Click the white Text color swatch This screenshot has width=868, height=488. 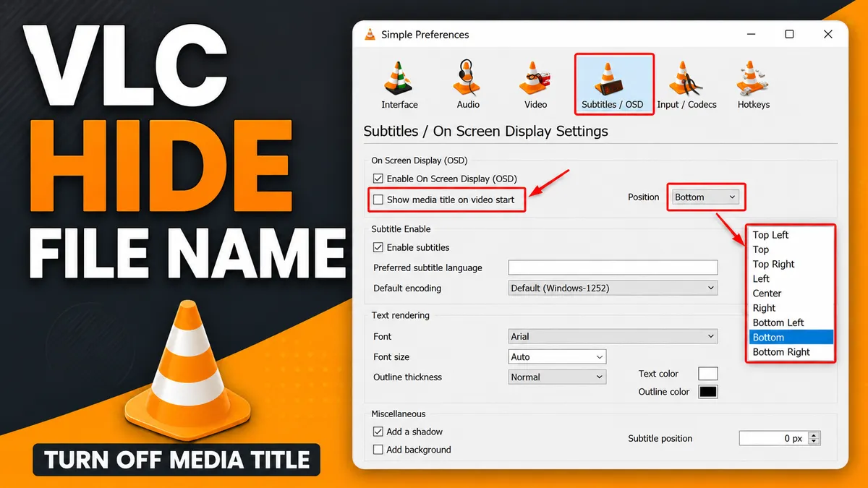tap(707, 374)
